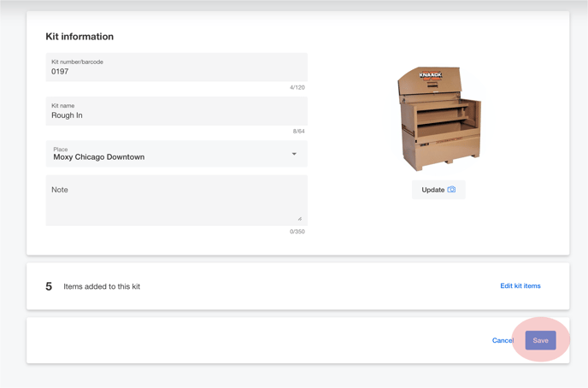The width and height of the screenshot is (588, 388).
Task: Click the Note field resize handle
Action: click(300, 219)
